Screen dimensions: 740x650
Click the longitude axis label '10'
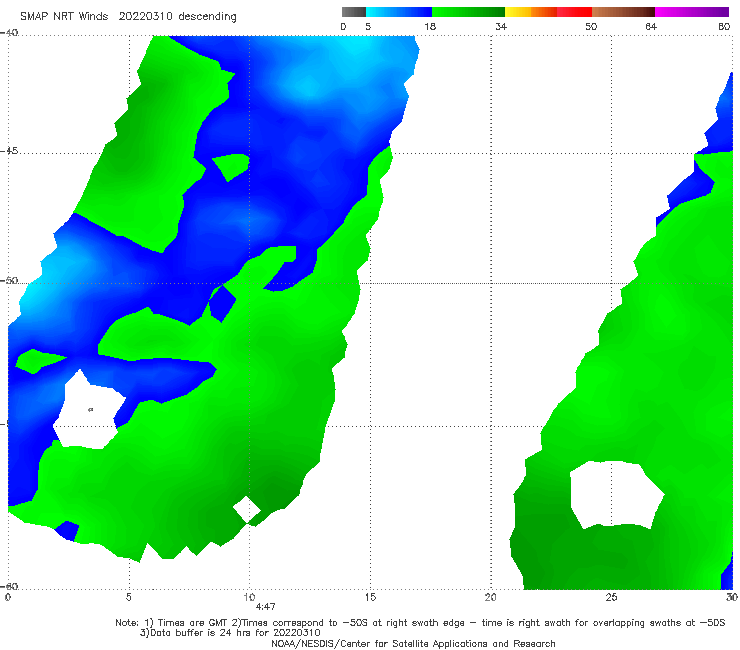click(x=249, y=598)
